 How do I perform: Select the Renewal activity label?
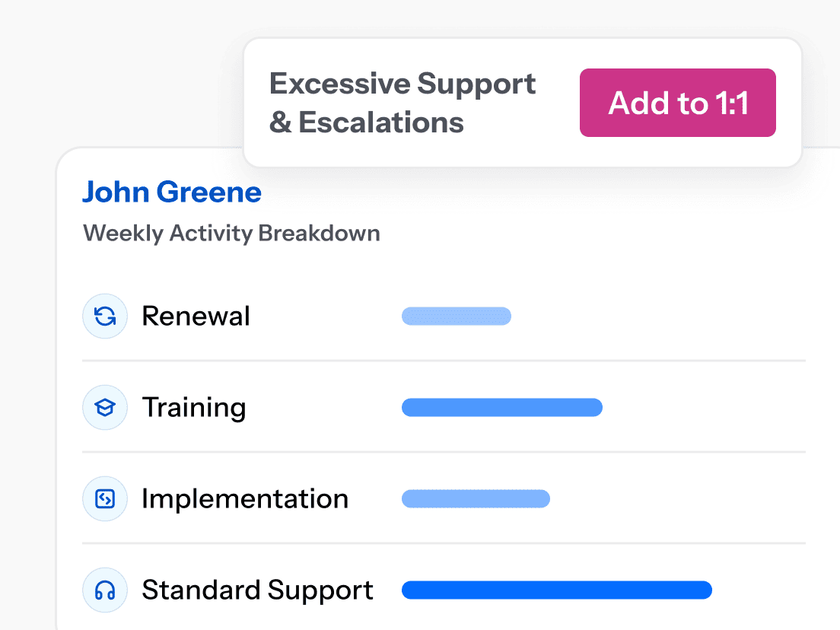196,316
